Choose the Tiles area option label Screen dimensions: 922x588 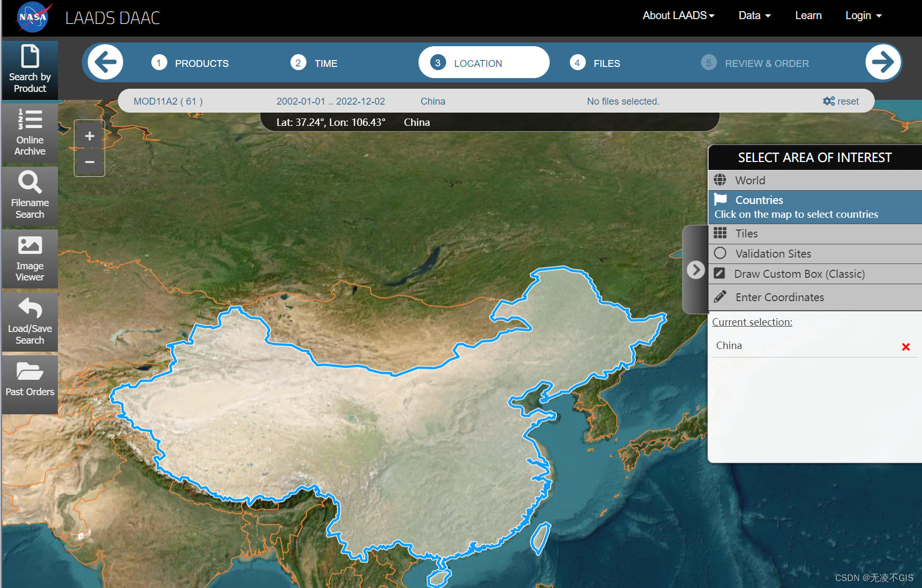(746, 233)
